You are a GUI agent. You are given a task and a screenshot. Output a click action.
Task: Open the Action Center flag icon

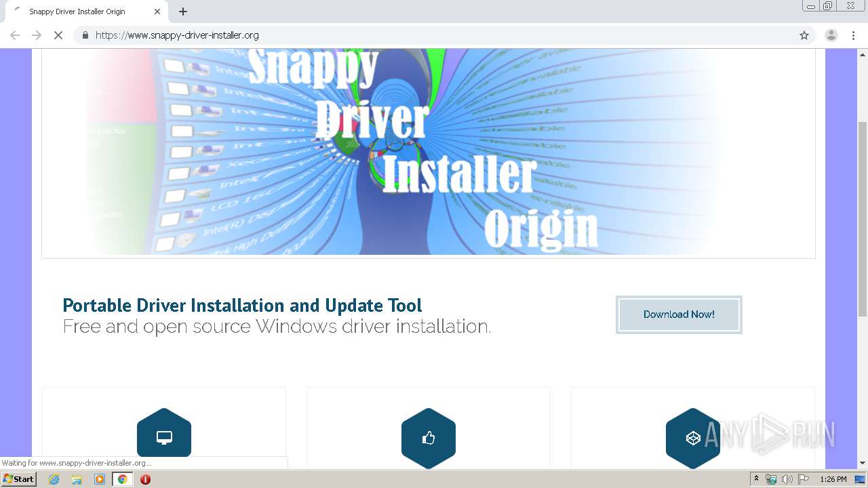(x=803, y=479)
